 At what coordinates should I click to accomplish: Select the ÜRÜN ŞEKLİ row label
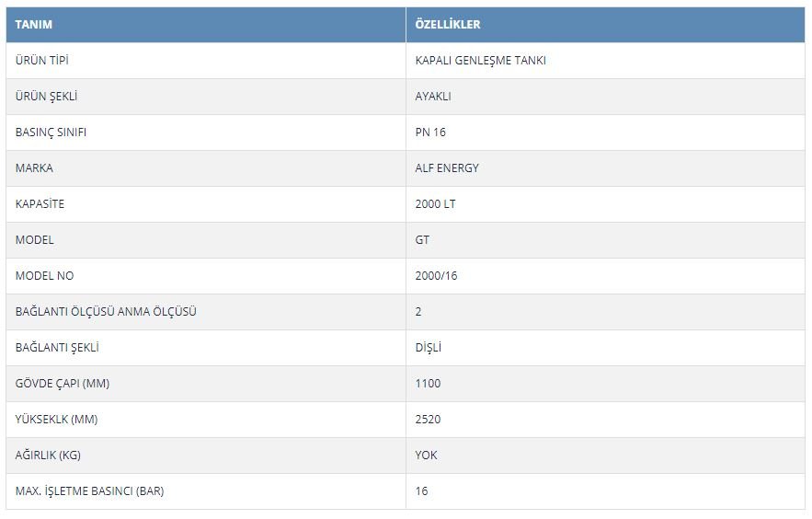(x=46, y=97)
